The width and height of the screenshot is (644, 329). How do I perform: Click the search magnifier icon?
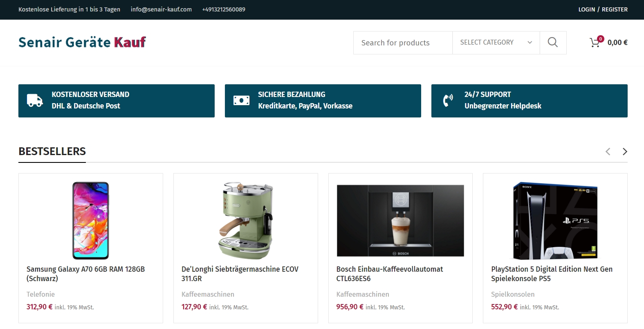(553, 43)
